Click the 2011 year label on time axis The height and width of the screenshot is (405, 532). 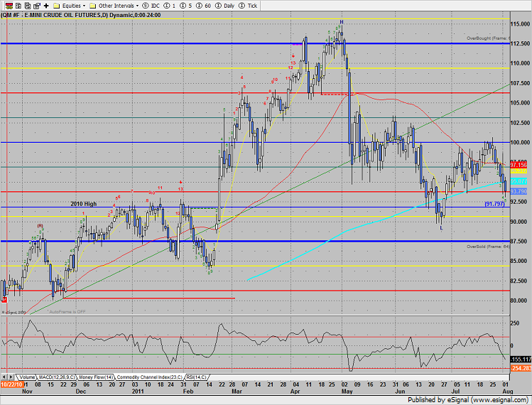point(138,391)
